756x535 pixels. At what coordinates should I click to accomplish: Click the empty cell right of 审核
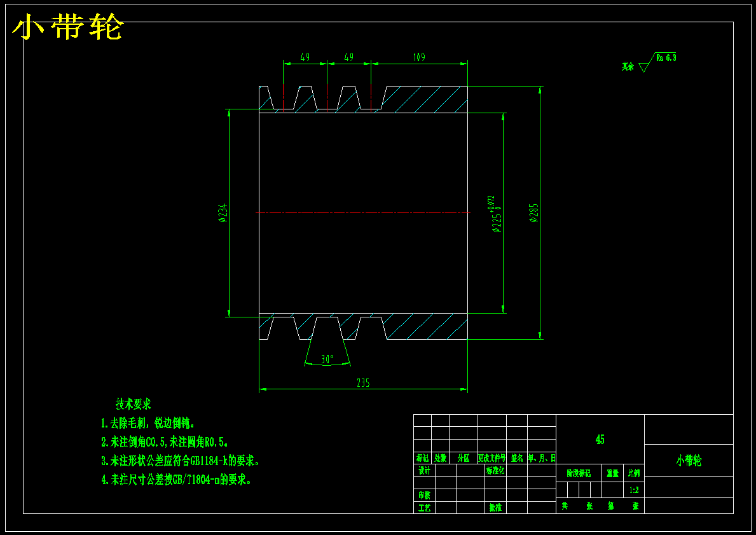point(446,496)
